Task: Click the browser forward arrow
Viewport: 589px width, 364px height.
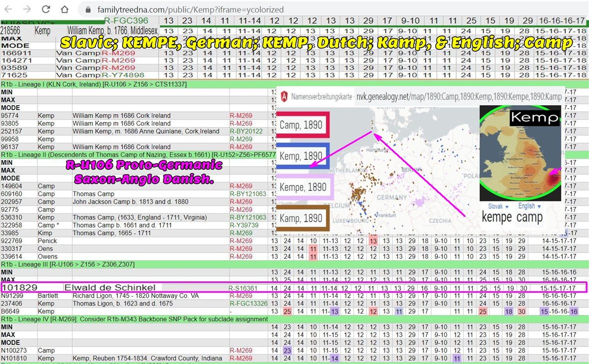Action: tap(27, 9)
